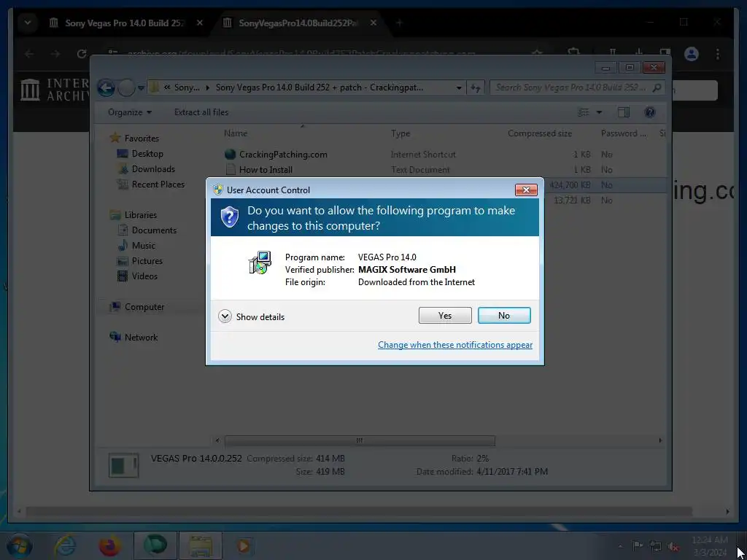747x560 pixels.
Task: Open Downloads in the navigation pane
Action: [153, 168]
